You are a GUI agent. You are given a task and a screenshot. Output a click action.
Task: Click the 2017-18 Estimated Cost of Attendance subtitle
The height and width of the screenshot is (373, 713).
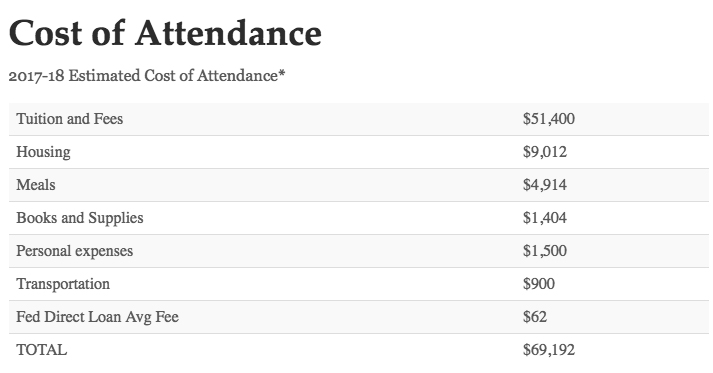coord(146,76)
